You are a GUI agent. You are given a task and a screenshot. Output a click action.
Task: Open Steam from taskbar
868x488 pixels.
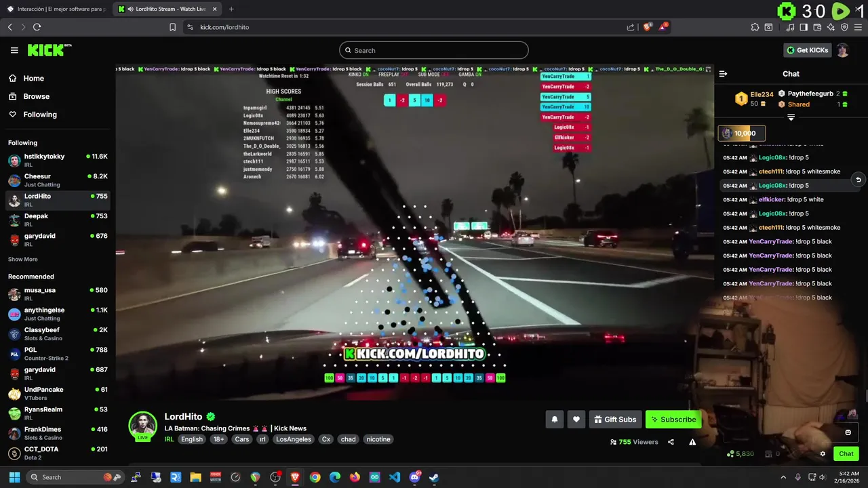pyautogui.click(x=434, y=477)
